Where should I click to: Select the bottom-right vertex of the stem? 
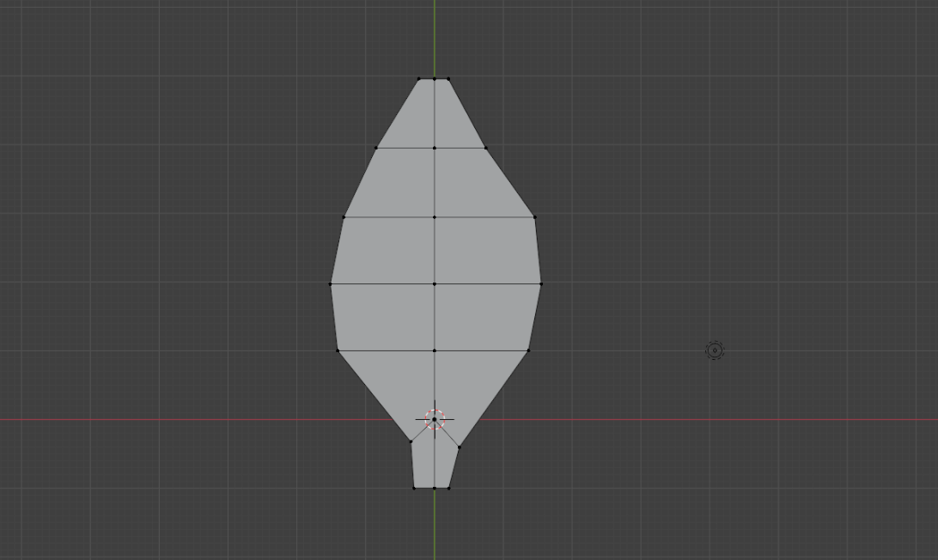449,488
